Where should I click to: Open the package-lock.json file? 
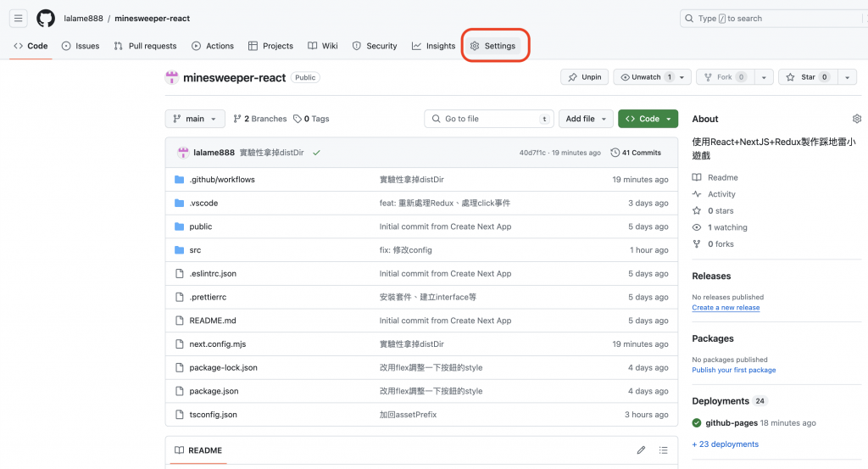pos(223,368)
